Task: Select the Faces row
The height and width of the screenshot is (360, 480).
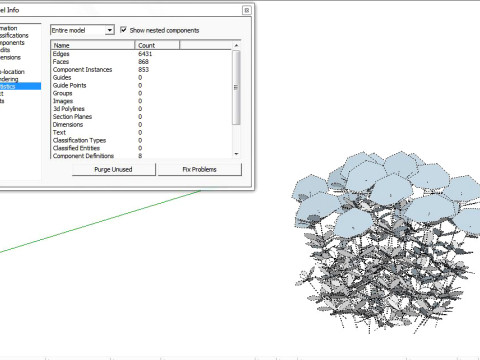Action: [141, 62]
